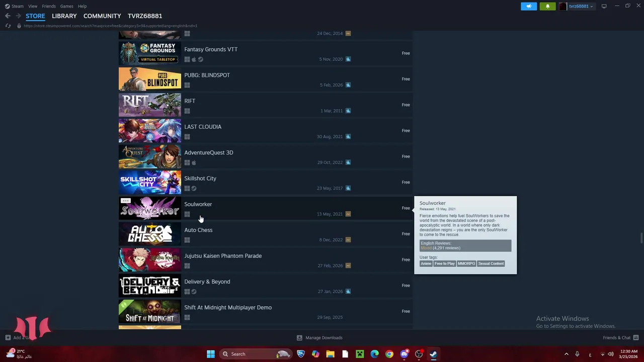Open Manage Downloads at the bottom
Viewport: 644px width, 362px height.
pos(320,338)
